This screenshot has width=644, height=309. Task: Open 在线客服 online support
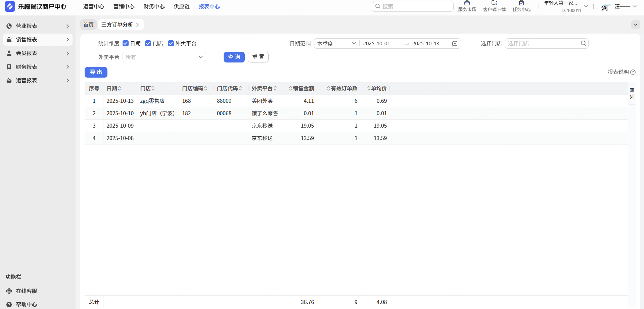click(26, 291)
